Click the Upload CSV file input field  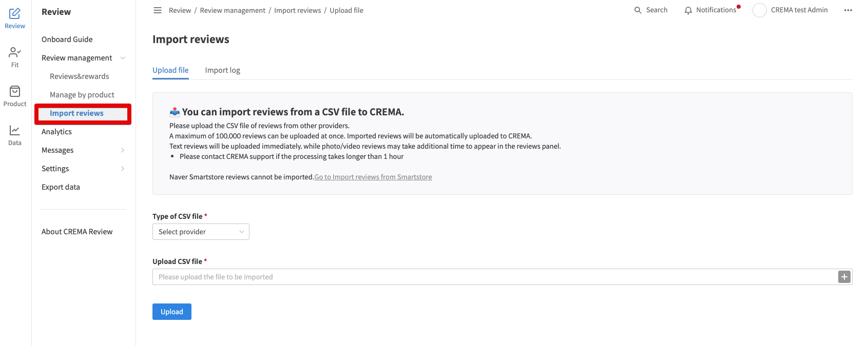coord(495,277)
